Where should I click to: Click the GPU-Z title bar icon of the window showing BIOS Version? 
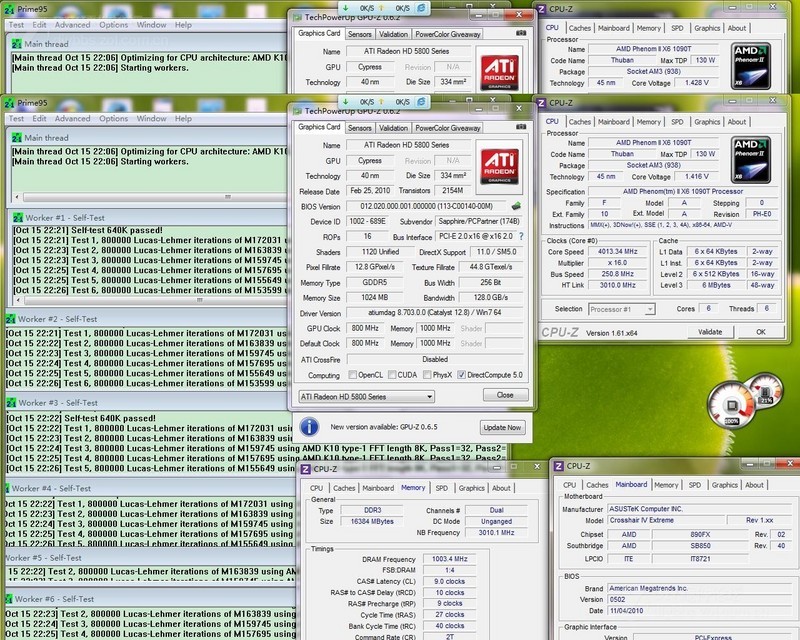(297, 111)
